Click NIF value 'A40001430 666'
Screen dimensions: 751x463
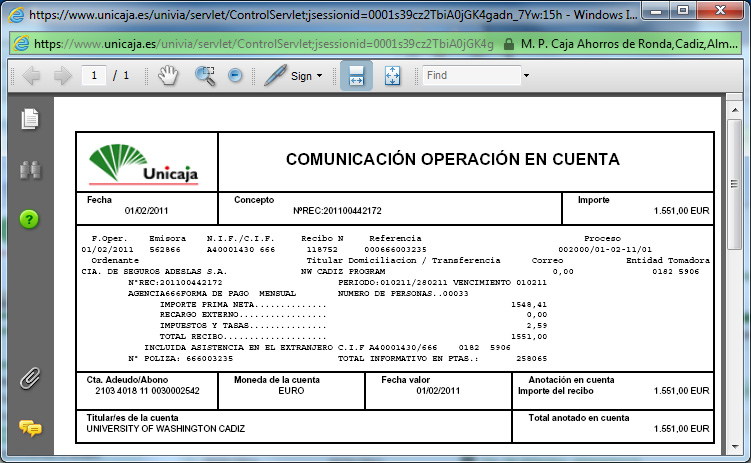coord(241,249)
